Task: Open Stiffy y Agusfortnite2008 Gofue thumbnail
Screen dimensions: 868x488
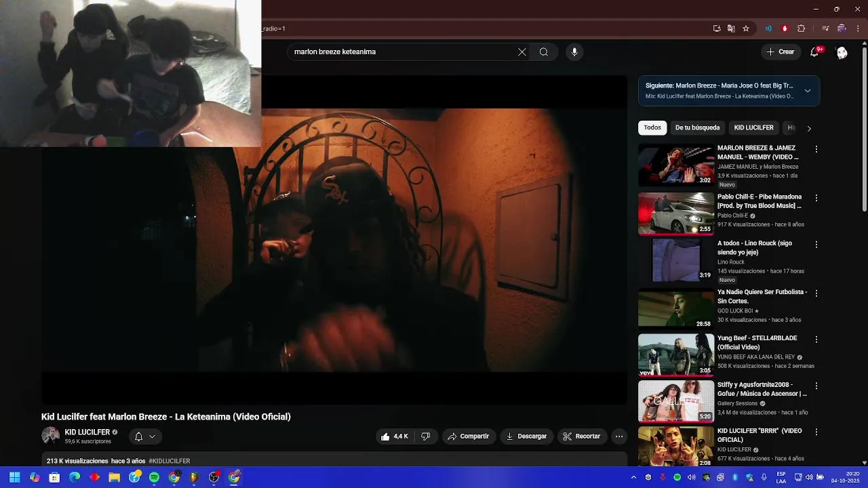Action: click(x=675, y=401)
